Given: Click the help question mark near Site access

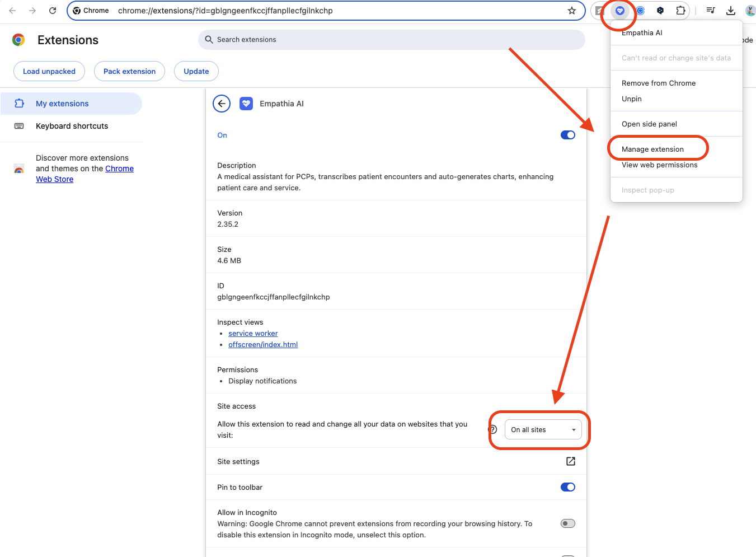Looking at the screenshot, I should click(493, 429).
